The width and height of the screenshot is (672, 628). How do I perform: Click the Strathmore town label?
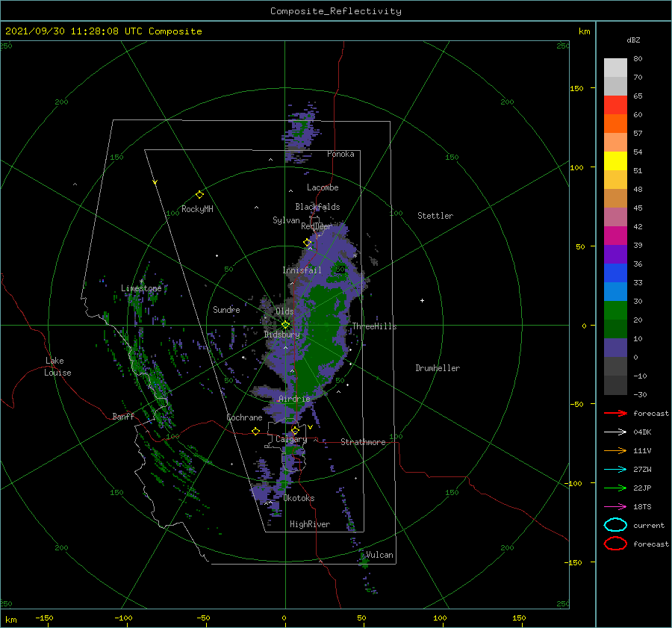(x=363, y=442)
